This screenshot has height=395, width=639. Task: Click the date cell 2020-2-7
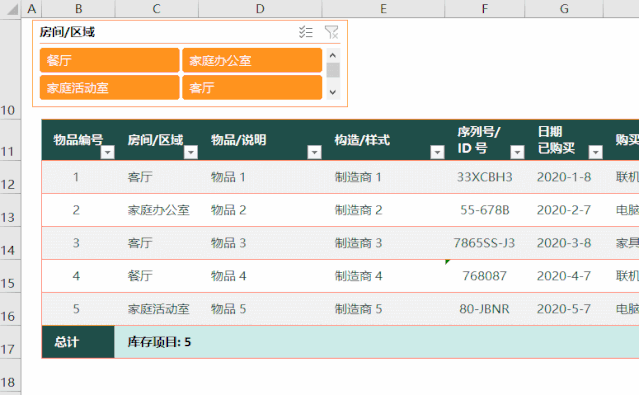(x=564, y=210)
